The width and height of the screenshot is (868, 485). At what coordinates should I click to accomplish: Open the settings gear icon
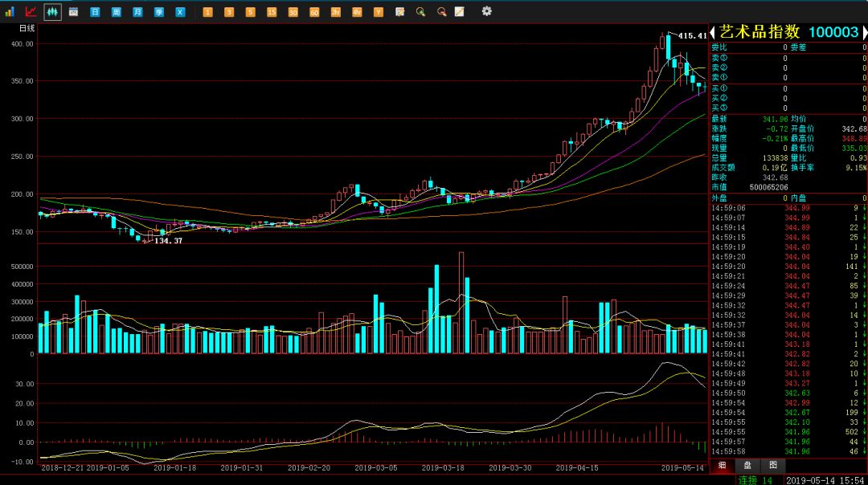pyautogui.click(x=486, y=11)
